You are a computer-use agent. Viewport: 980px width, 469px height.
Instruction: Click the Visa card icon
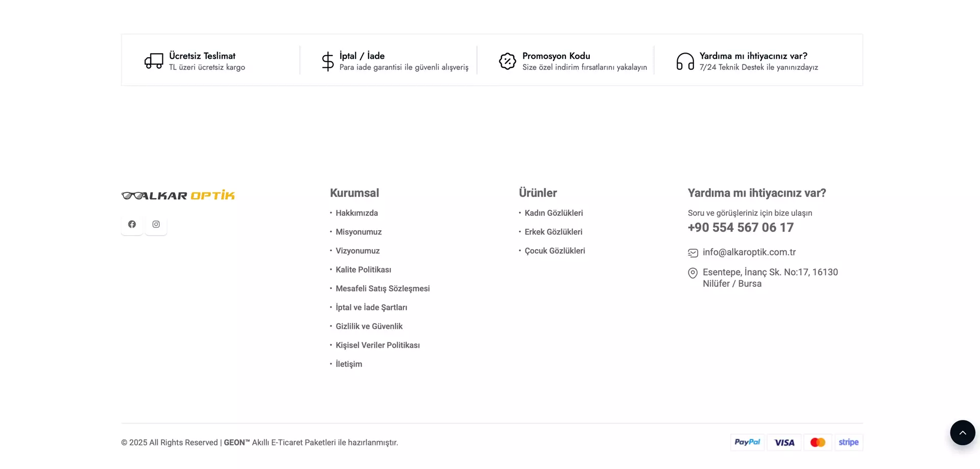pos(784,442)
